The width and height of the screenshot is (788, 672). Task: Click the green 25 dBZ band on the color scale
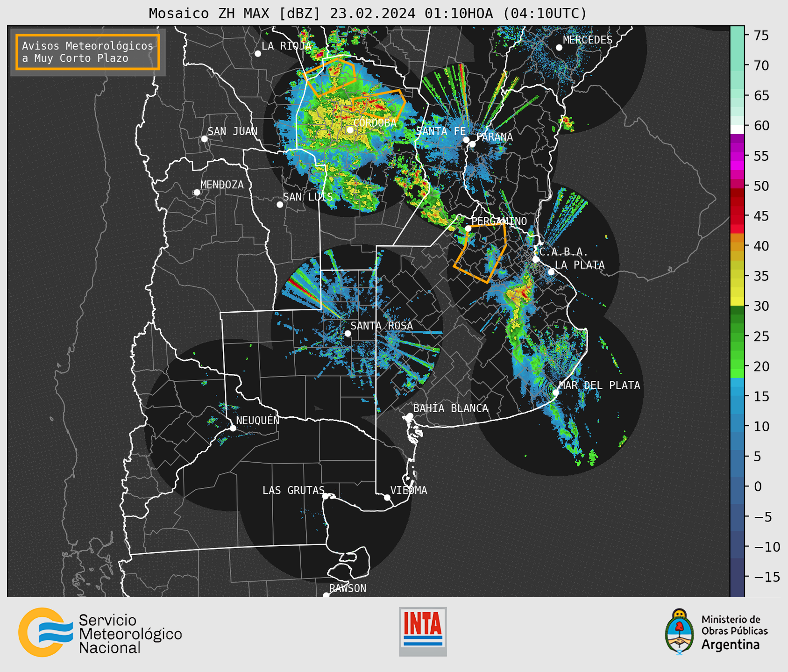(x=737, y=336)
